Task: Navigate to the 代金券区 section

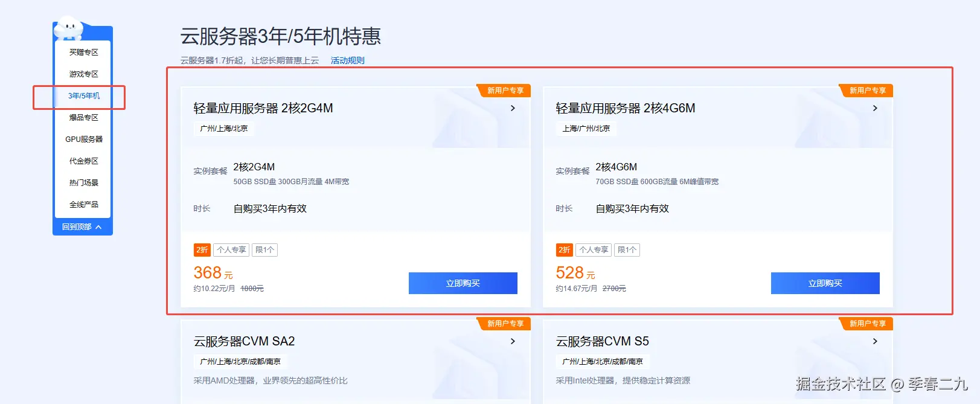Action: tap(83, 161)
